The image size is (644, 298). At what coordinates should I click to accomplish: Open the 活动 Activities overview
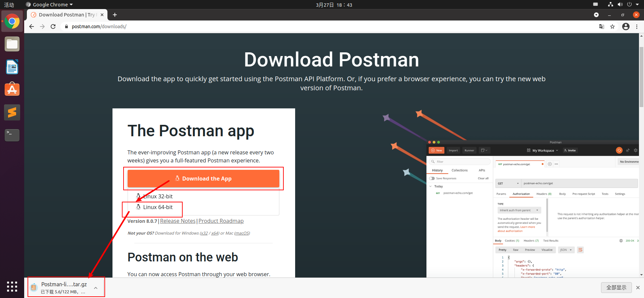point(9,5)
